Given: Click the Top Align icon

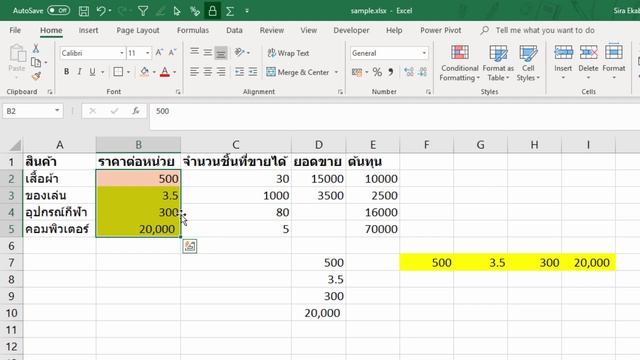Looking at the screenshot, I should (194, 53).
